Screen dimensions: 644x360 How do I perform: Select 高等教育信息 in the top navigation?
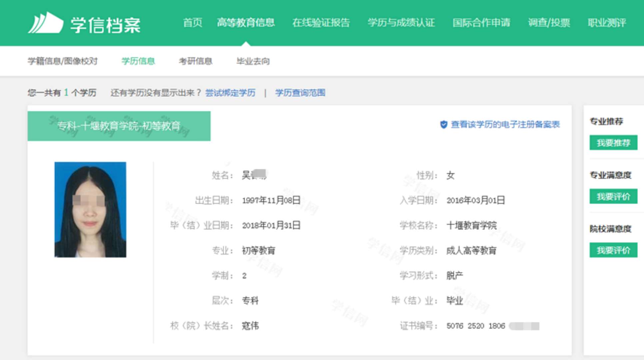(246, 23)
